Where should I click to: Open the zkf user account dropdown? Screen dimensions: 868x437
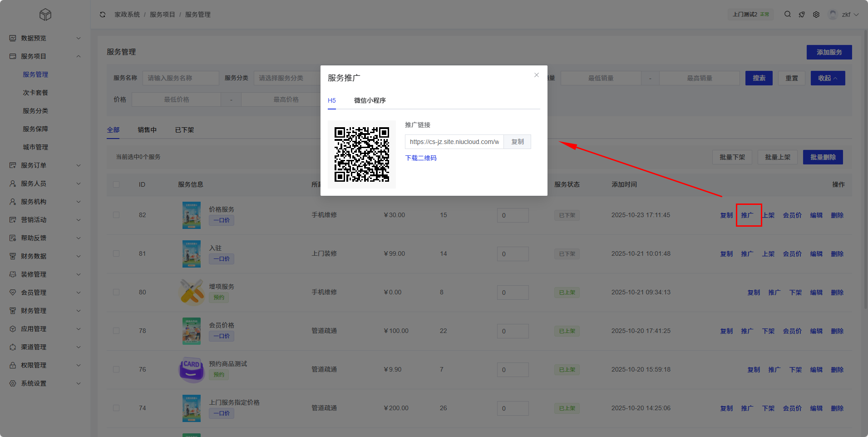point(844,15)
